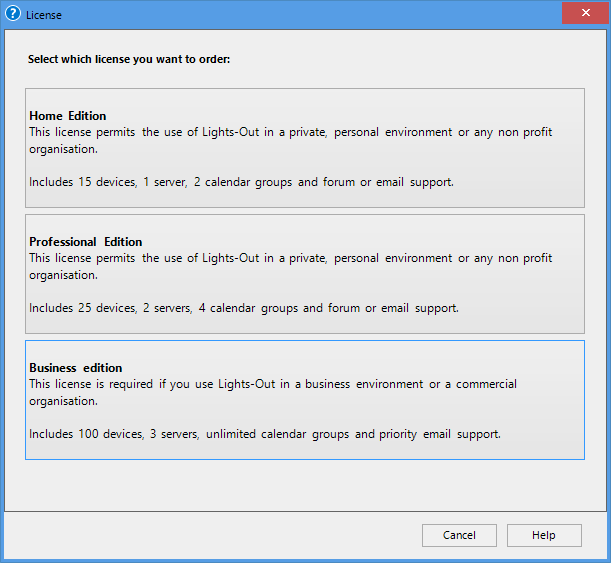This screenshot has height=563, width=611.
Task: Open Help for license selection
Action: pyautogui.click(x=544, y=535)
